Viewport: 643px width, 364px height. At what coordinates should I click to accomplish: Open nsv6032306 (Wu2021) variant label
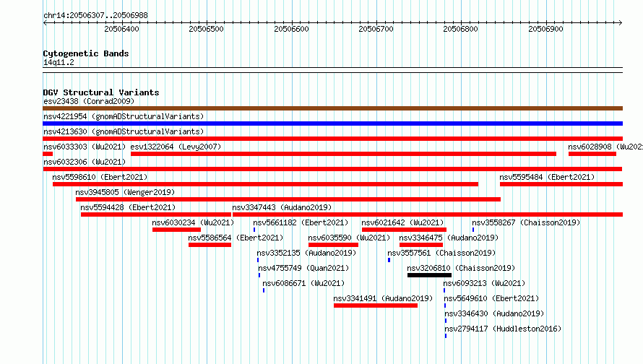point(85,162)
